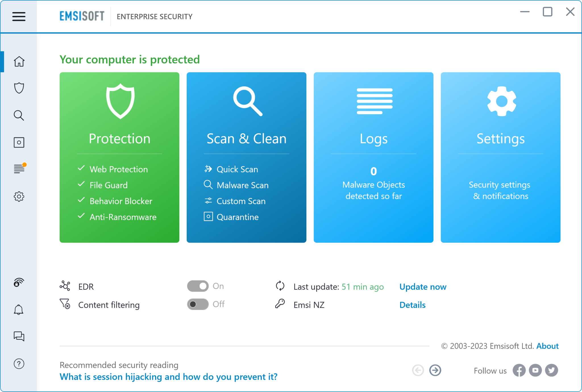
Task: Click Update now link
Action: click(423, 287)
